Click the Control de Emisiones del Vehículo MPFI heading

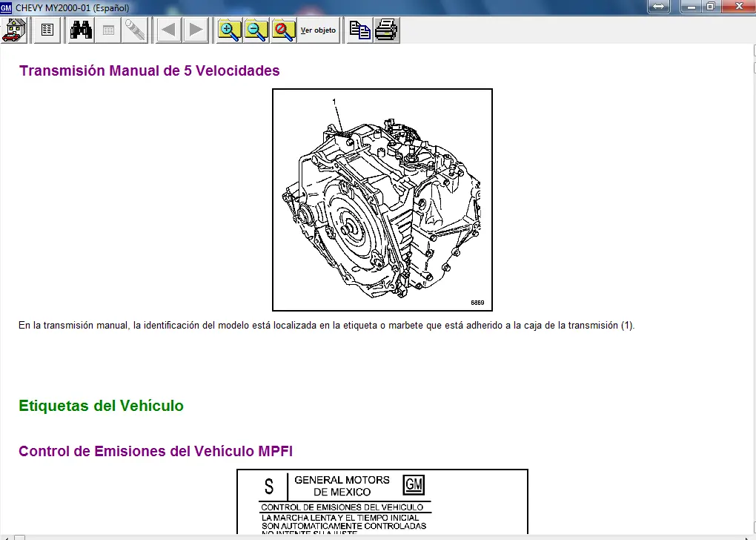(x=156, y=451)
